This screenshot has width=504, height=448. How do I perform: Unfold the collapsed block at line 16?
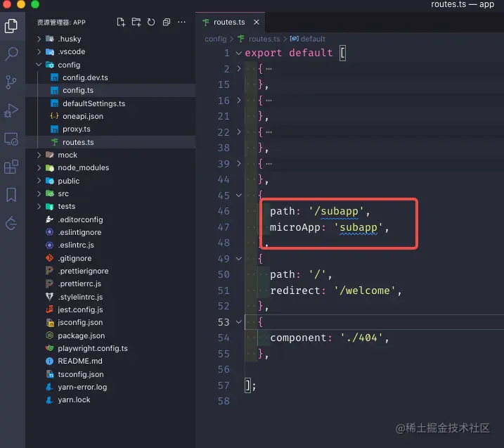pyautogui.click(x=238, y=100)
